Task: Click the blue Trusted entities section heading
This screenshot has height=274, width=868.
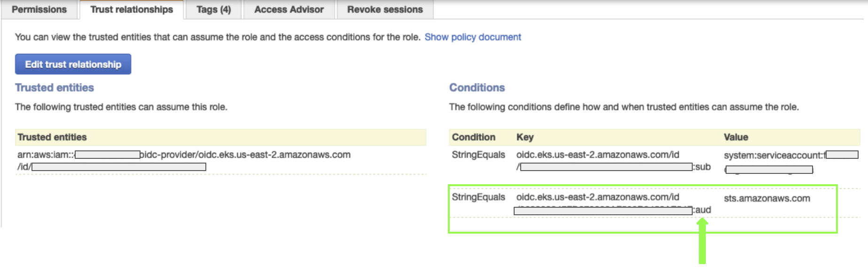Action: coord(55,87)
